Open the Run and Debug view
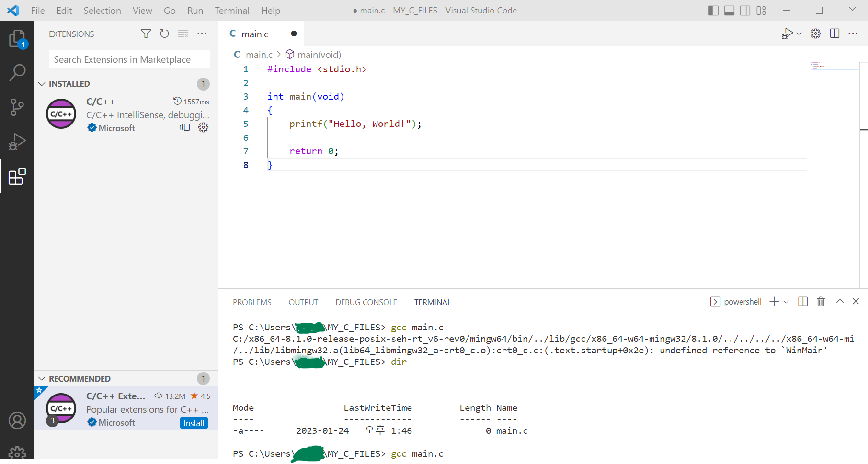This screenshot has height=464, width=868. click(x=17, y=142)
